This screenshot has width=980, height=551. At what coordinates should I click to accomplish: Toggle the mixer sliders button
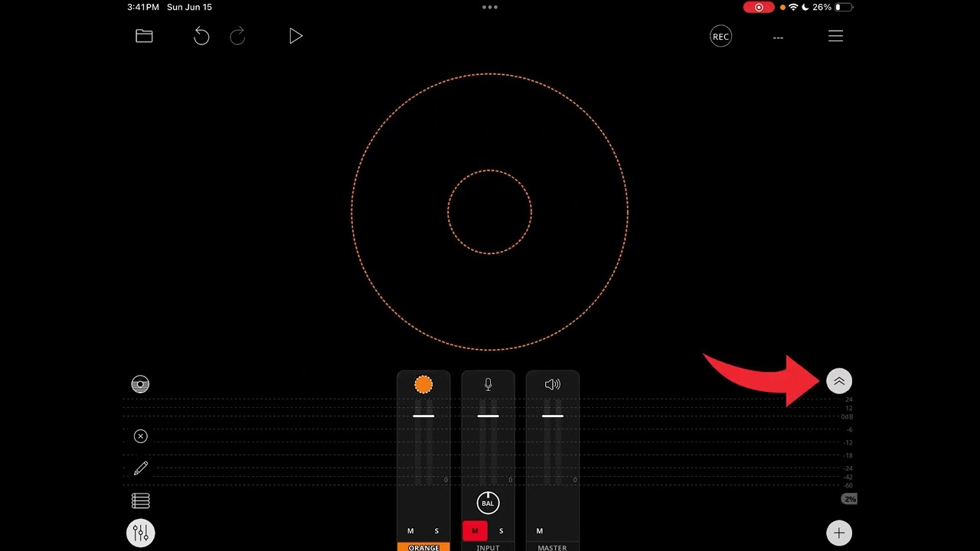pyautogui.click(x=141, y=533)
